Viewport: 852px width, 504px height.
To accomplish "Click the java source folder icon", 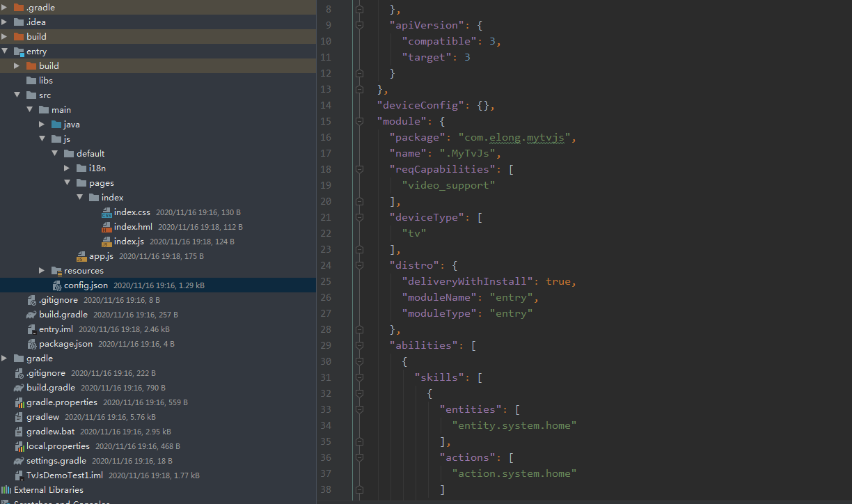I will pyautogui.click(x=56, y=125).
